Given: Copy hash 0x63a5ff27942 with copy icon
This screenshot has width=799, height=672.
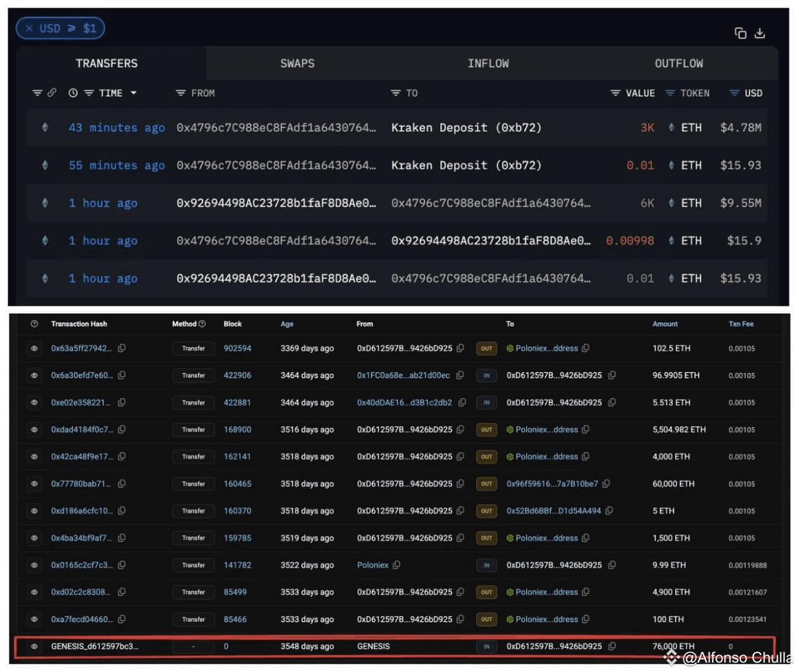Looking at the screenshot, I should pyautogui.click(x=122, y=348).
